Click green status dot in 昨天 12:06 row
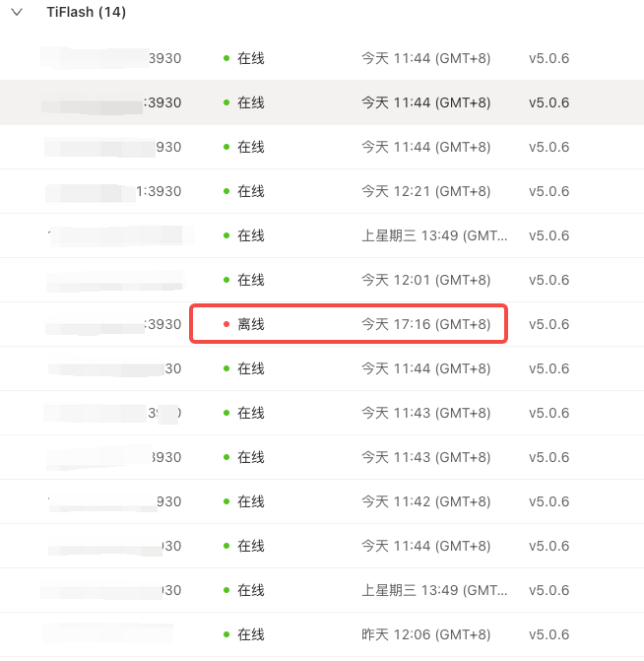Viewport: 644px width, 661px height. tap(226, 634)
